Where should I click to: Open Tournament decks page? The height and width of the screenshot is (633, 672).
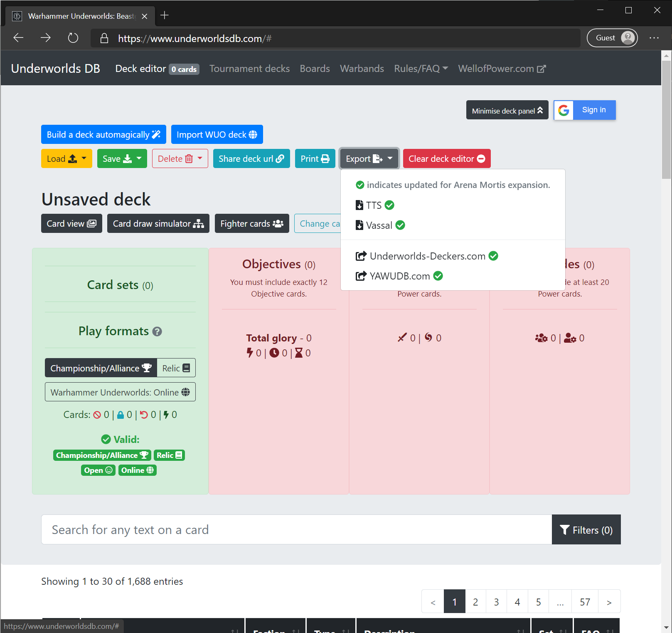coord(249,69)
